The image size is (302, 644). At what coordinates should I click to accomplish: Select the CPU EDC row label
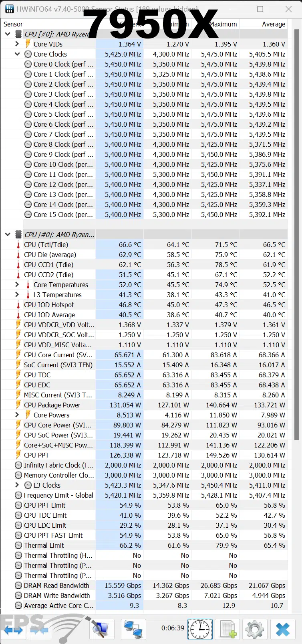coord(37,385)
